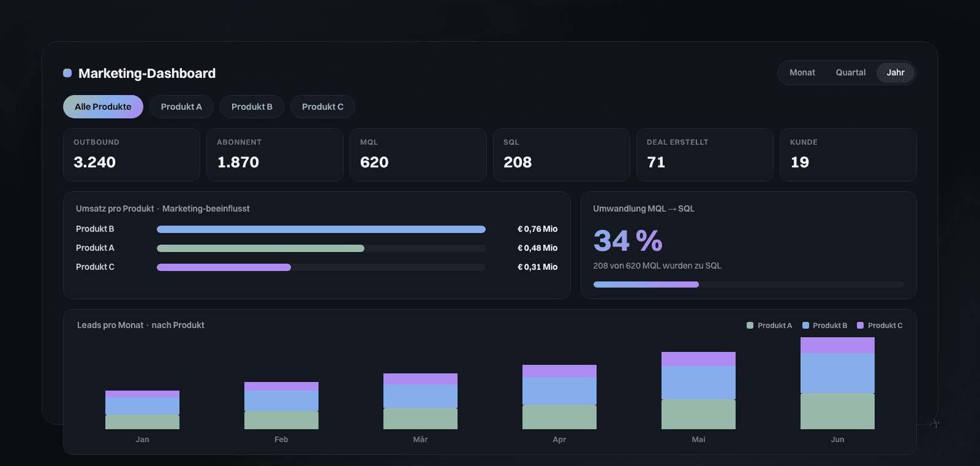The height and width of the screenshot is (466, 980).
Task: Click the € 0,31 Mio value
Action: 538,267
